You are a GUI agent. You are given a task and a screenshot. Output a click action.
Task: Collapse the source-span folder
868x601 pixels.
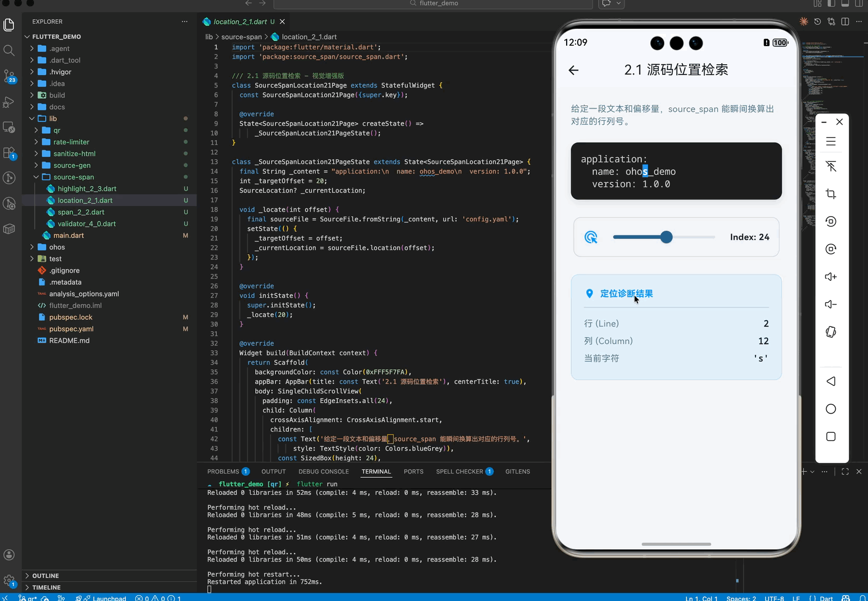(x=36, y=177)
